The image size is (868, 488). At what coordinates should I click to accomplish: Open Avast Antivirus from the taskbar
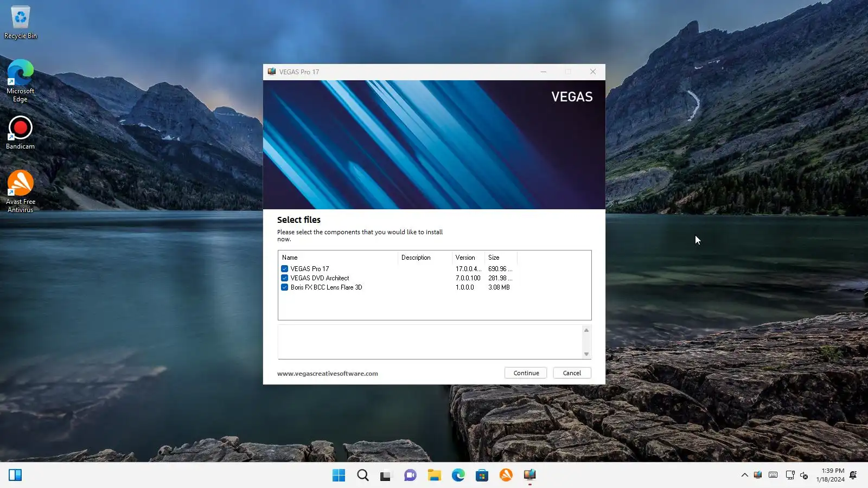pyautogui.click(x=506, y=476)
